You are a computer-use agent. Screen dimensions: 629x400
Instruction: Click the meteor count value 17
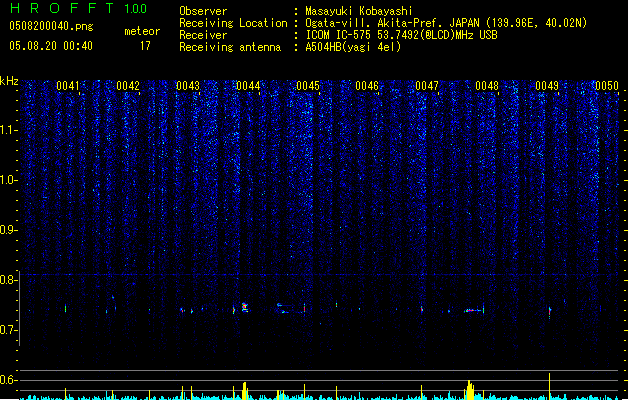click(145, 46)
